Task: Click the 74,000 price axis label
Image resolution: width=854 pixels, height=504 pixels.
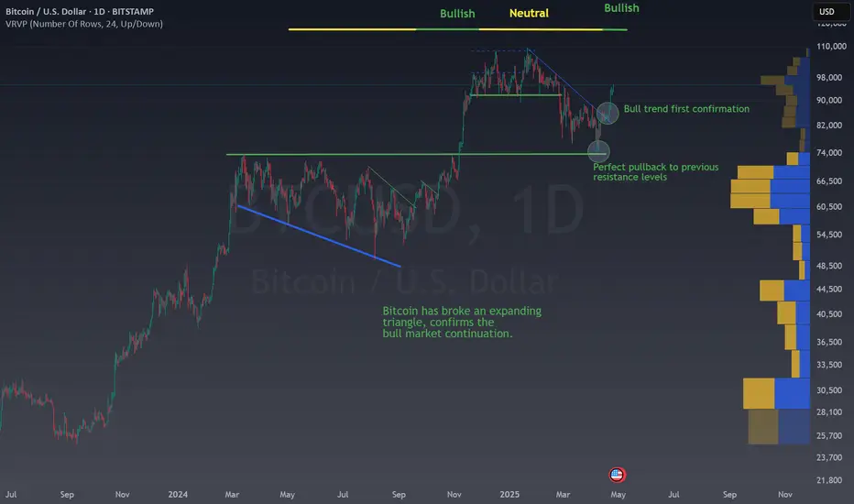Action: point(828,153)
